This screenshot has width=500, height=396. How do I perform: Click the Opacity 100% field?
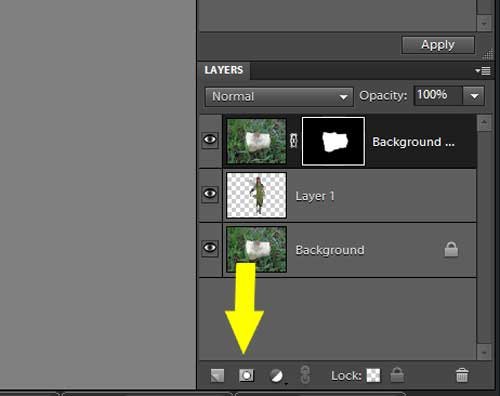(x=438, y=96)
